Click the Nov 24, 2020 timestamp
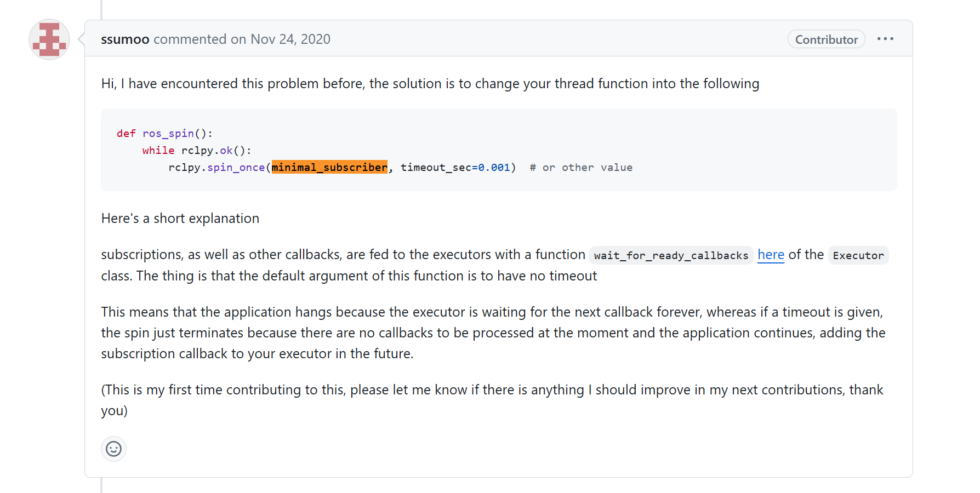Image resolution: width=980 pixels, height=493 pixels. click(290, 39)
